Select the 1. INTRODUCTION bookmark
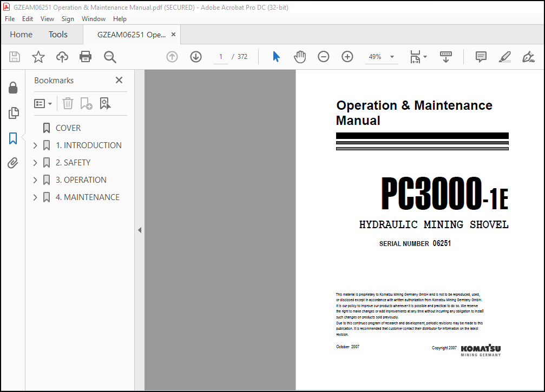Viewport: 545px width, 392px height. pyautogui.click(x=89, y=145)
